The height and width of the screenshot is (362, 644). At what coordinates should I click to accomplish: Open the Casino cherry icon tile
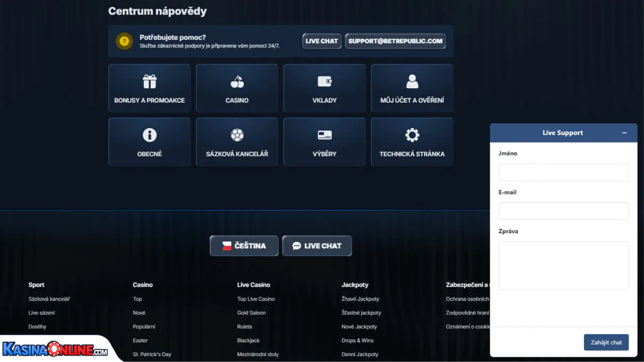(x=237, y=81)
